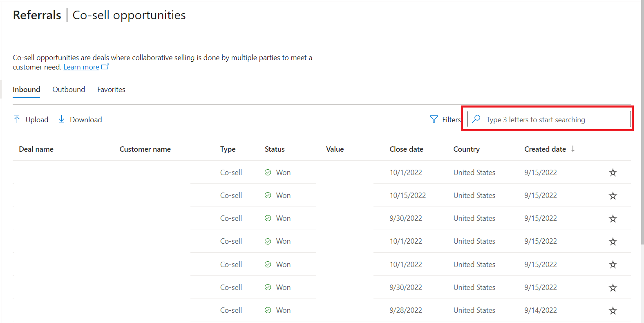Star the deal created 9/14/2022
Viewport: 644px width, 323px height.
tap(613, 310)
